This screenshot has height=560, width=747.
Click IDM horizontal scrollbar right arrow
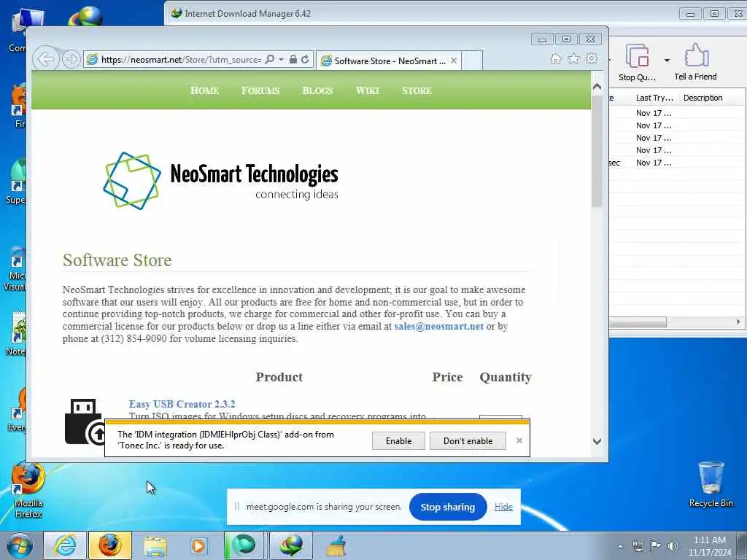(738, 322)
